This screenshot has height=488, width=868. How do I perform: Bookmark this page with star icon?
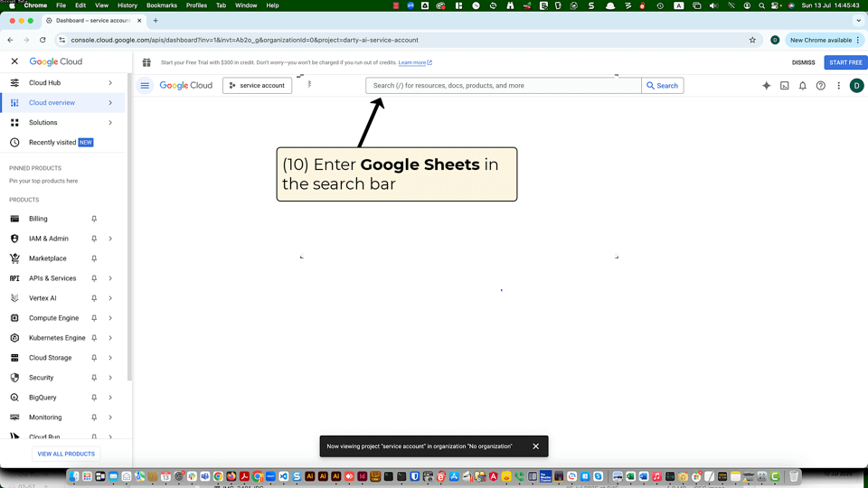click(x=752, y=40)
